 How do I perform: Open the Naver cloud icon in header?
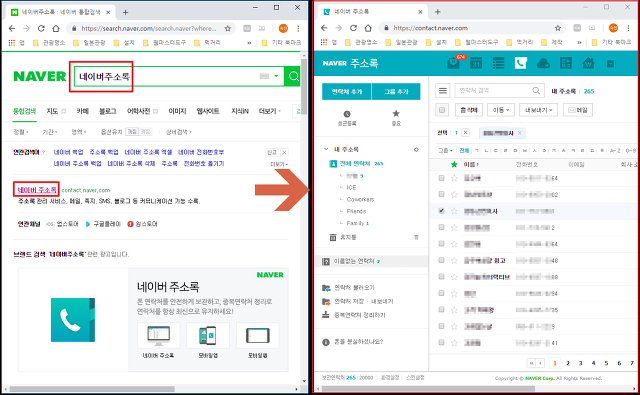click(543, 63)
